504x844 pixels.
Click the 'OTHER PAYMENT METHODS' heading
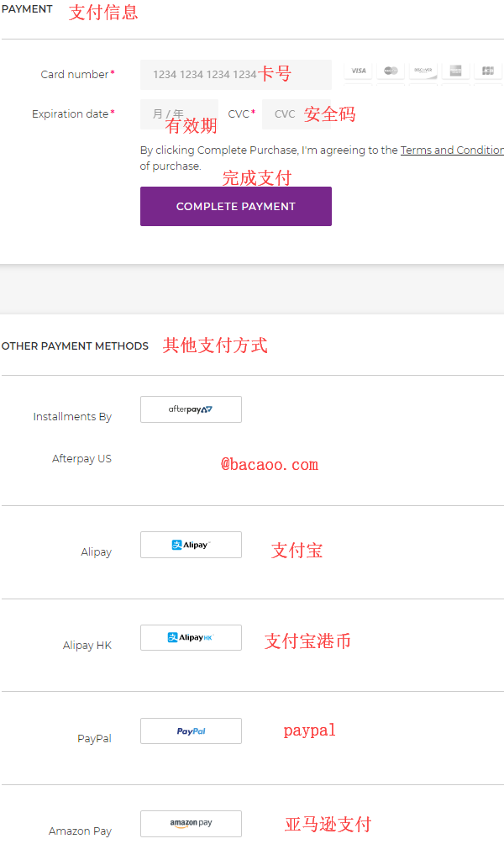click(x=75, y=346)
